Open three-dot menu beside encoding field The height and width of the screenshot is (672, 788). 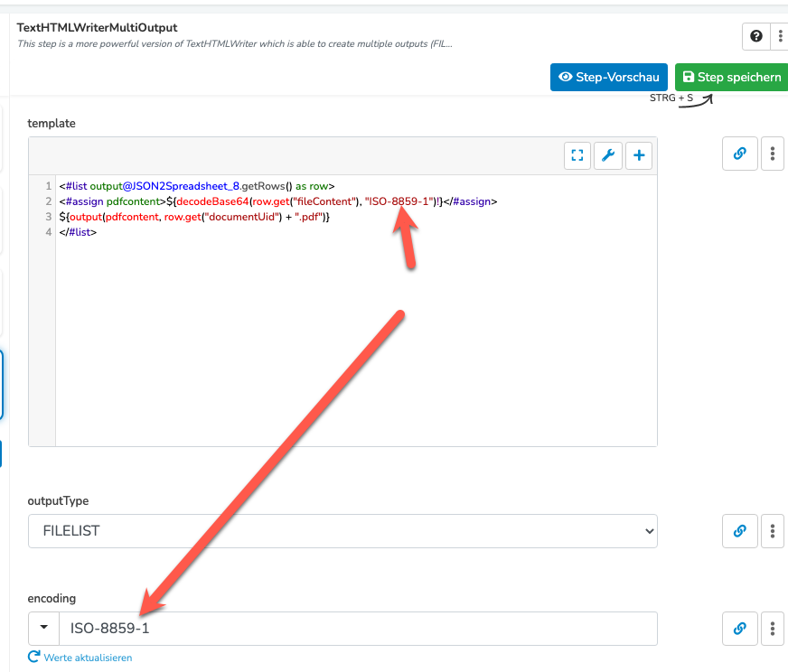click(773, 629)
